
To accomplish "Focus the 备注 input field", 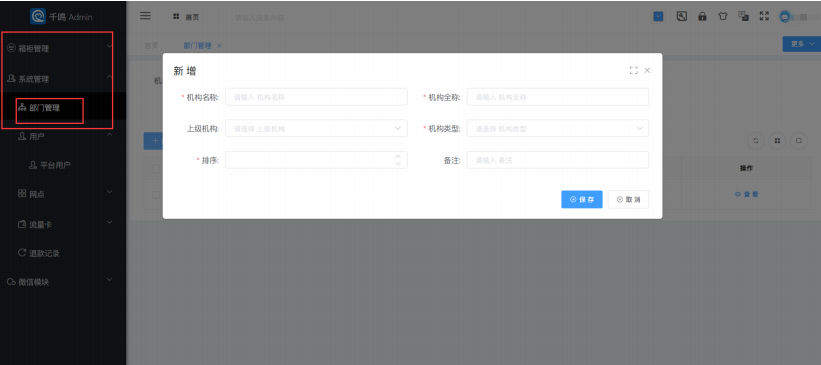I will coord(558,160).
